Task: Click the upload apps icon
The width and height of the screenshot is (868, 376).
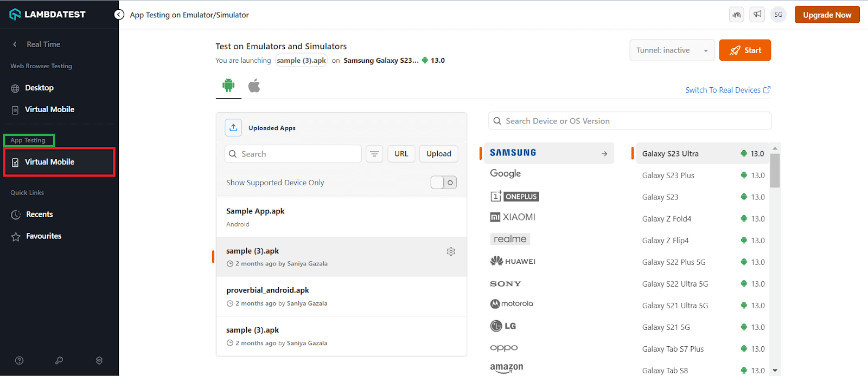Action: [x=233, y=128]
